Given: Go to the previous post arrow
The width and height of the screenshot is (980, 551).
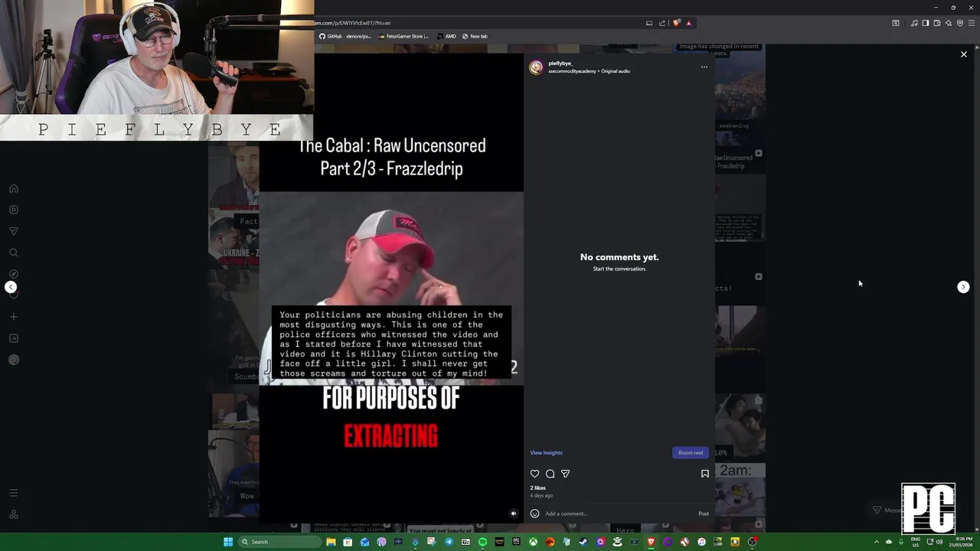Looking at the screenshot, I should pyautogui.click(x=11, y=287).
